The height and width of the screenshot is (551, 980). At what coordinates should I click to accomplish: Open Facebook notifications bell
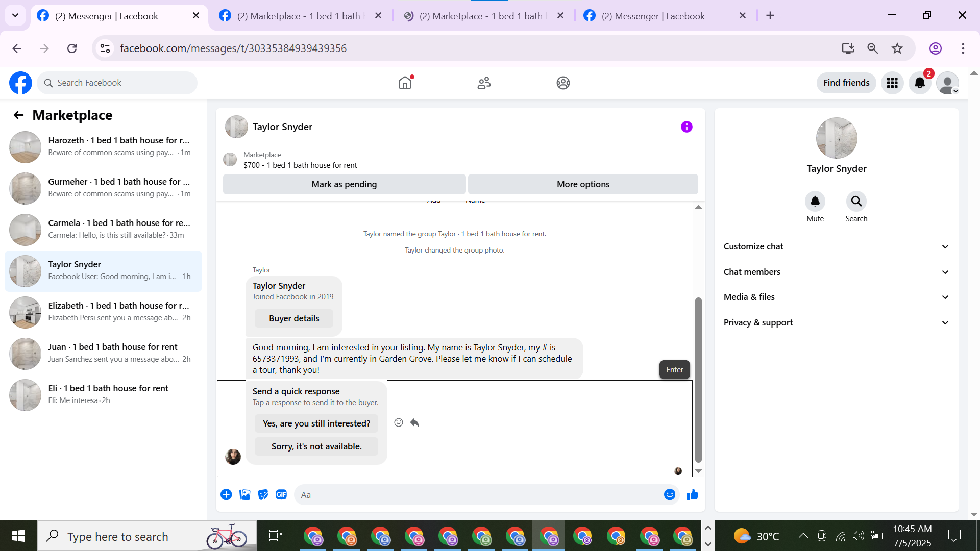[x=920, y=83]
